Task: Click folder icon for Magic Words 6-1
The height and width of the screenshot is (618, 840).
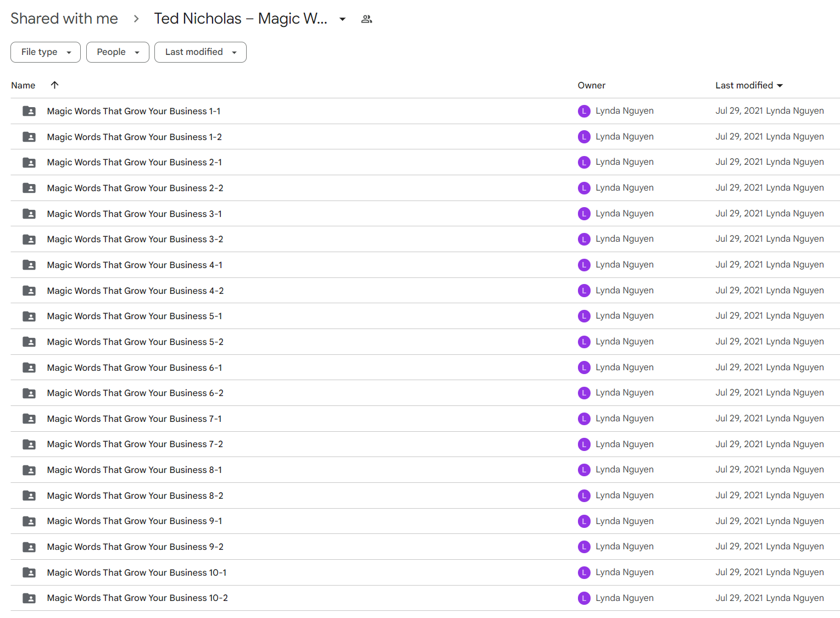Action: pyautogui.click(x=29, y=368)
